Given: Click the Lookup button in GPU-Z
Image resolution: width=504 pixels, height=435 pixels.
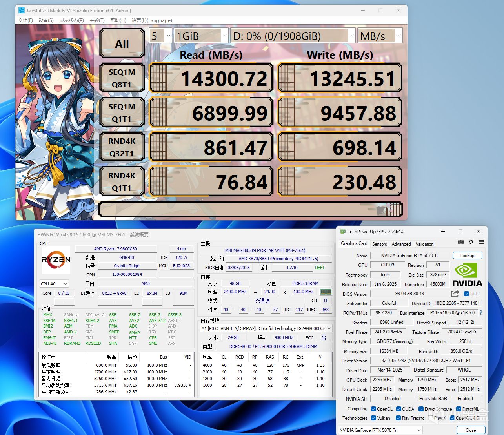Looking at the screenshot, I should coord(467,256).
